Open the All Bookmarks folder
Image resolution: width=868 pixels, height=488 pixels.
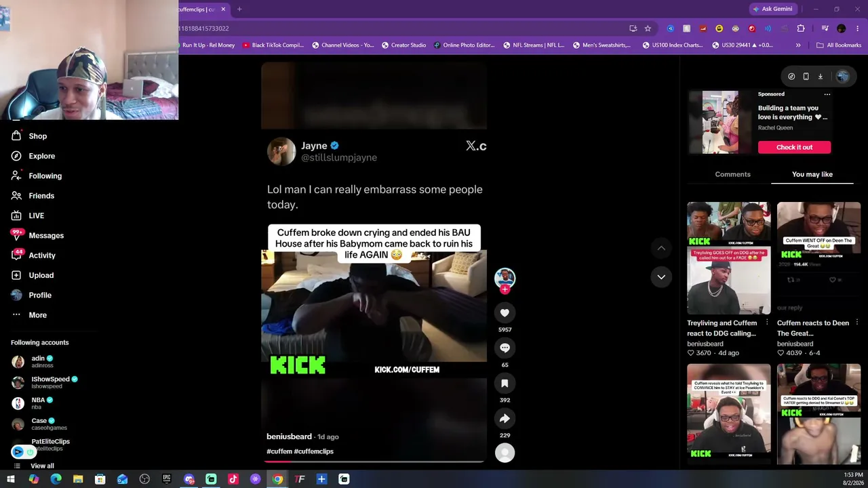[839, 45]
